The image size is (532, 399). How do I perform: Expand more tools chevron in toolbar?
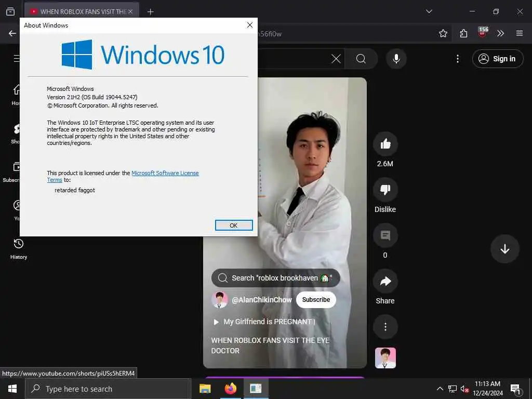click(x=500, y=33)
